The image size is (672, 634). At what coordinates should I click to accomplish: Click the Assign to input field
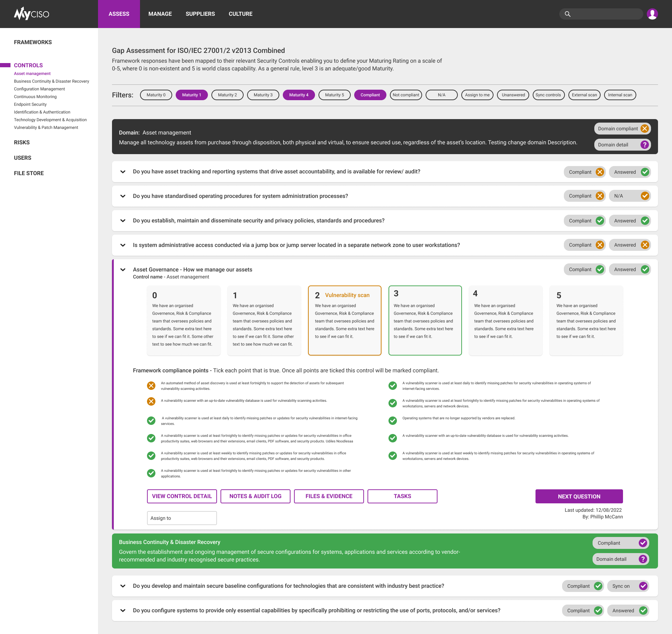182,518
